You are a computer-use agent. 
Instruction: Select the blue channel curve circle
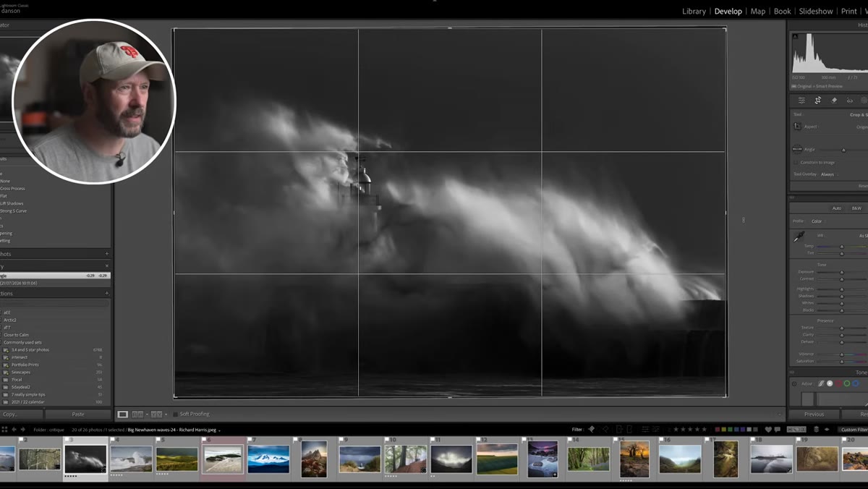point(854,383)
